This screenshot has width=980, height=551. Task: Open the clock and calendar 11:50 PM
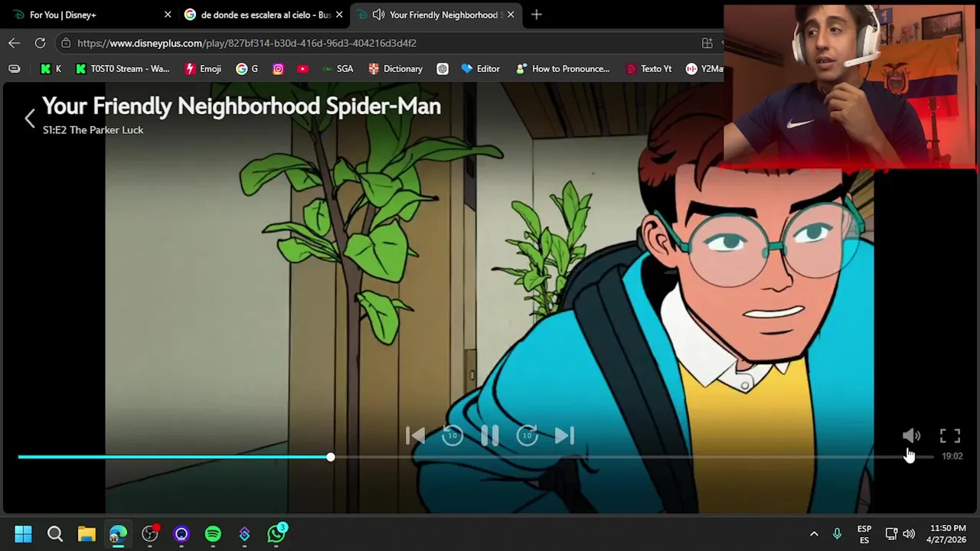point(947,534)
